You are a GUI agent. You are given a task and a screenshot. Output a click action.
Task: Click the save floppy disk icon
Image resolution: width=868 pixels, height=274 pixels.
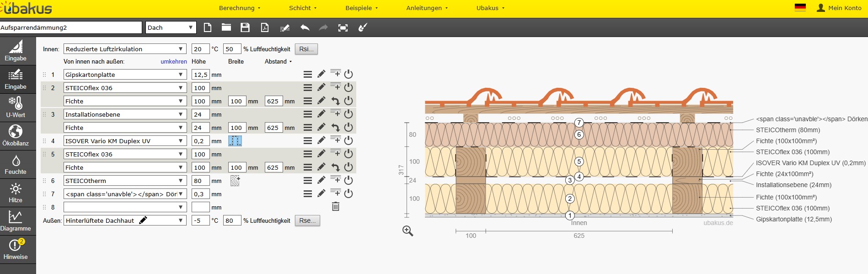click(245, 27)
